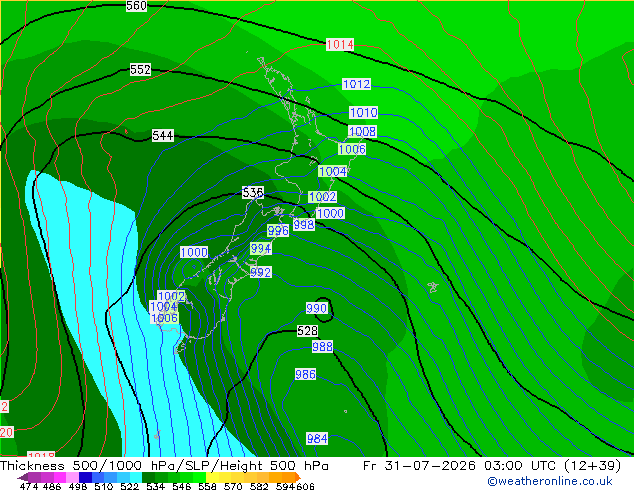Click the '(12+39)' forecast run text
Screen dimensions: 634x490
pos(592,466)
